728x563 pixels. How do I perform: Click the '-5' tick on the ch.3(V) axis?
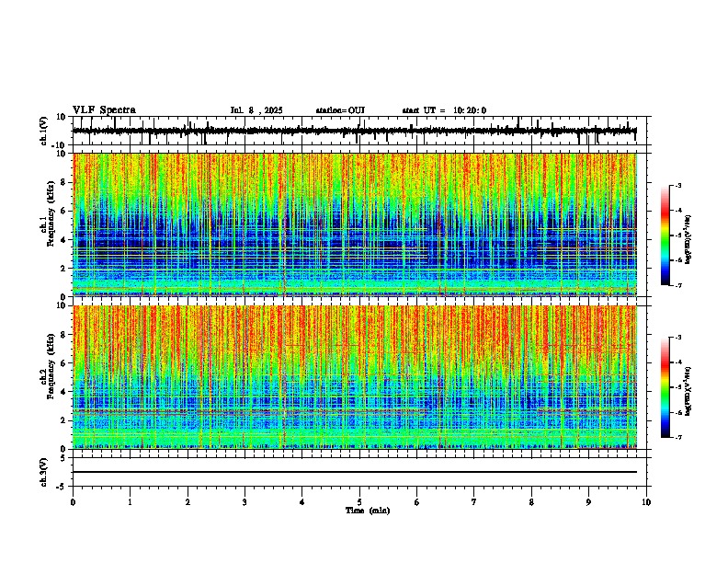tap(63, 487)
